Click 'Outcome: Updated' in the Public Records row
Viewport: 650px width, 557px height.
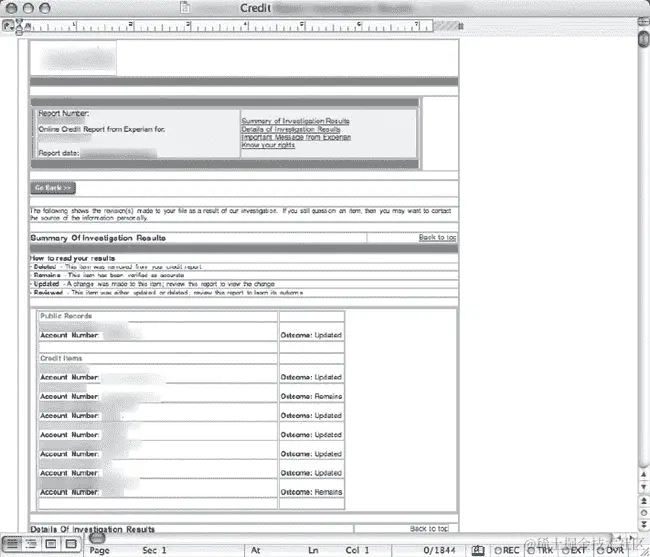(311, 335)
